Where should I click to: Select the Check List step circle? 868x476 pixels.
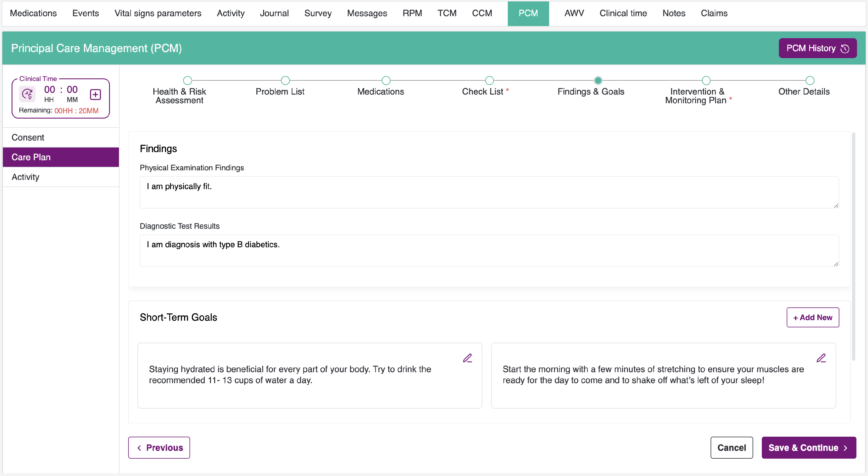[489, 80]
